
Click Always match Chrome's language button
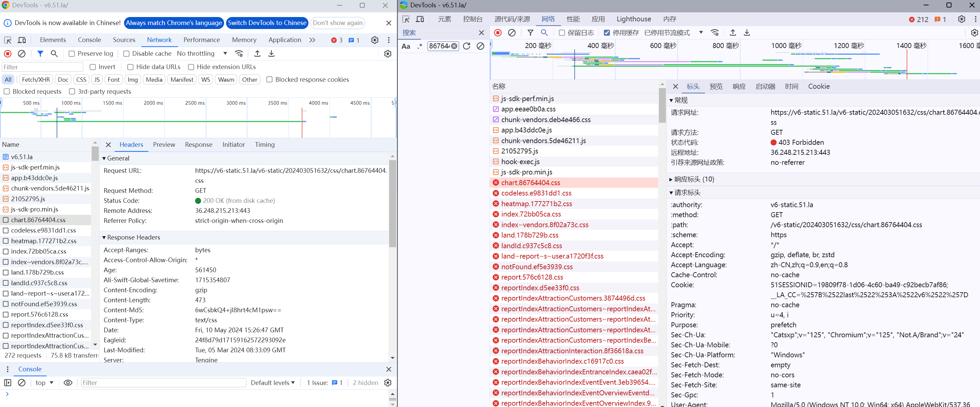[x=174, y=23]
